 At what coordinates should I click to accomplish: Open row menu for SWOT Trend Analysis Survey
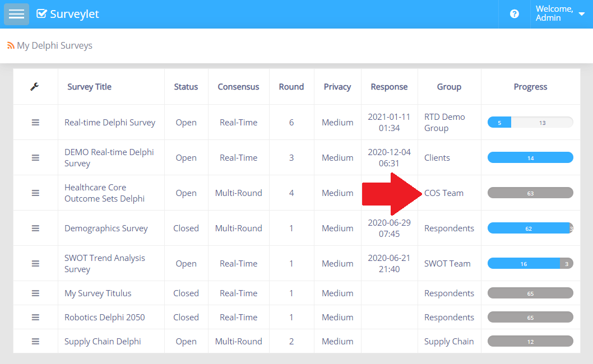coord(35,263)
